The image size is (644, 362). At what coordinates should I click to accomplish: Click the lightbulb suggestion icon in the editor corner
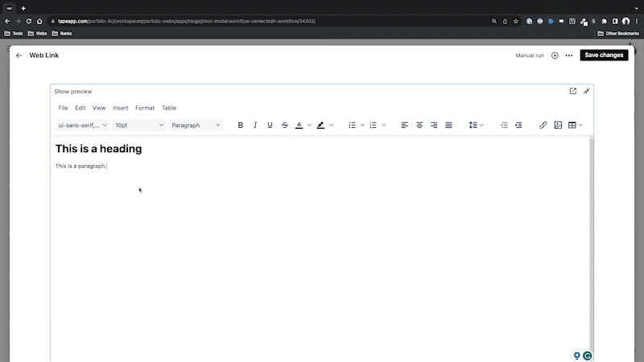(x=576, y=356)
